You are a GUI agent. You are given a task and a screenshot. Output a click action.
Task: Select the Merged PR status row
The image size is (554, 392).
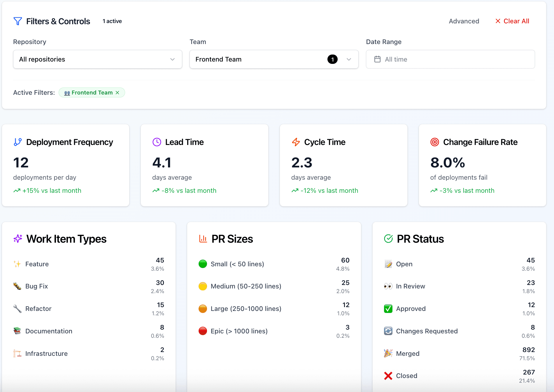tap(459, 353)
